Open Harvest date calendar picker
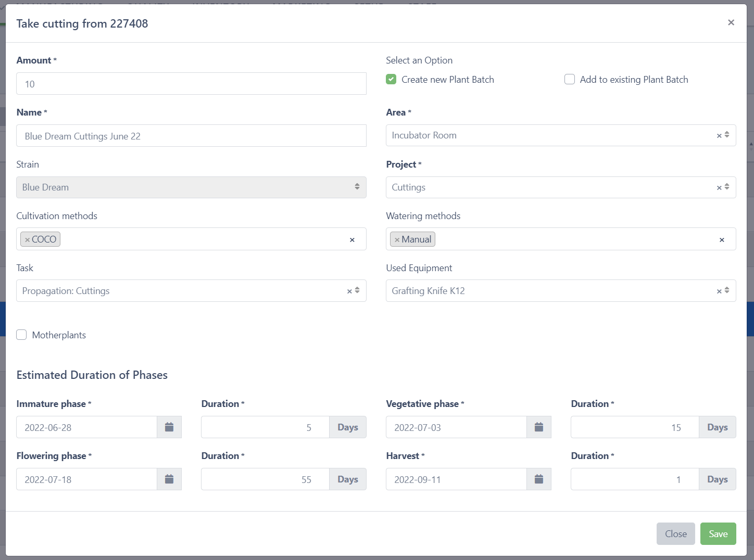 539,479
